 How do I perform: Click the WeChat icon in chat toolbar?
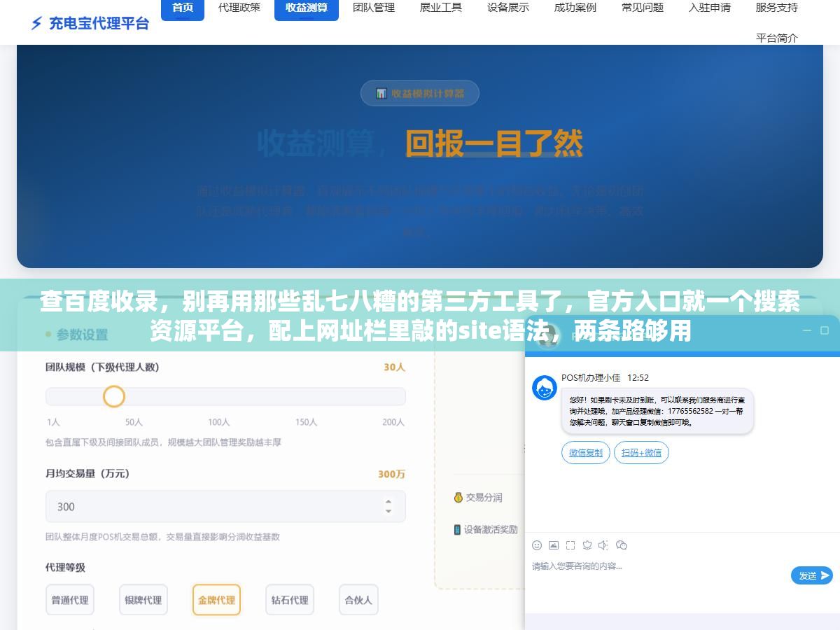[621, 545]
